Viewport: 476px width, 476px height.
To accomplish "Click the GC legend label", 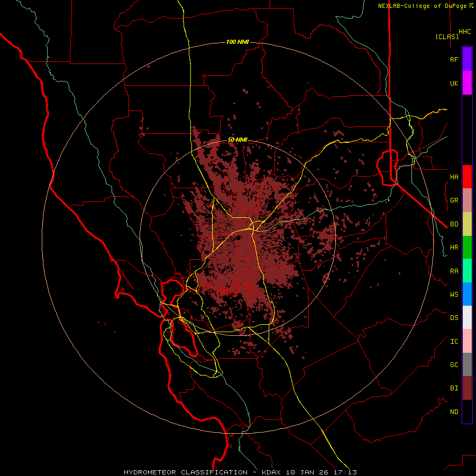I will [x=454, y=365].
